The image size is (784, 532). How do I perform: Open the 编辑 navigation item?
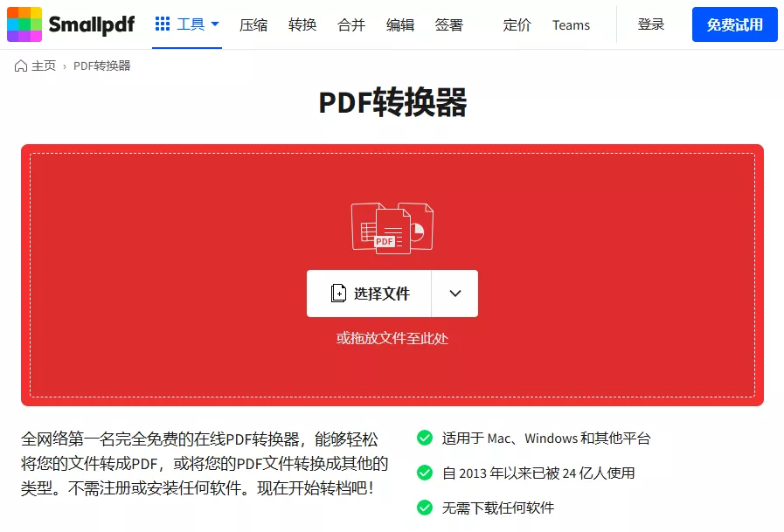[400, 25]
